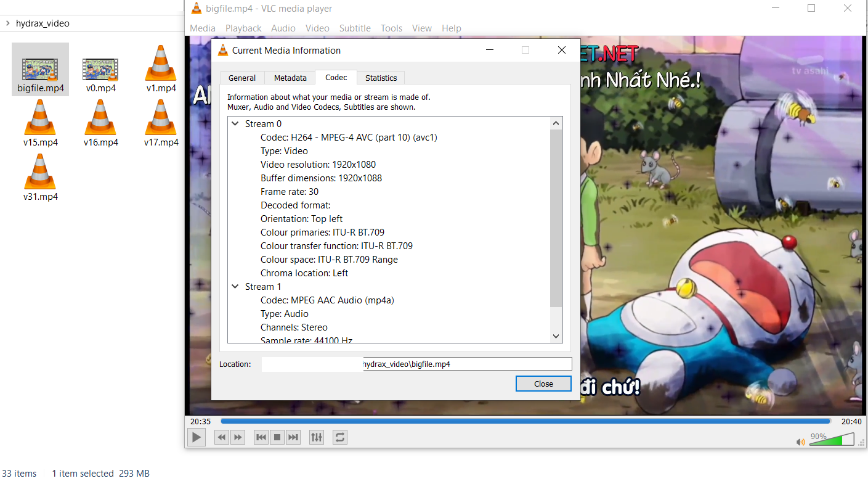Select the Orientation: Top left row
Screen dimensions: 868x481
click(301, 219)
